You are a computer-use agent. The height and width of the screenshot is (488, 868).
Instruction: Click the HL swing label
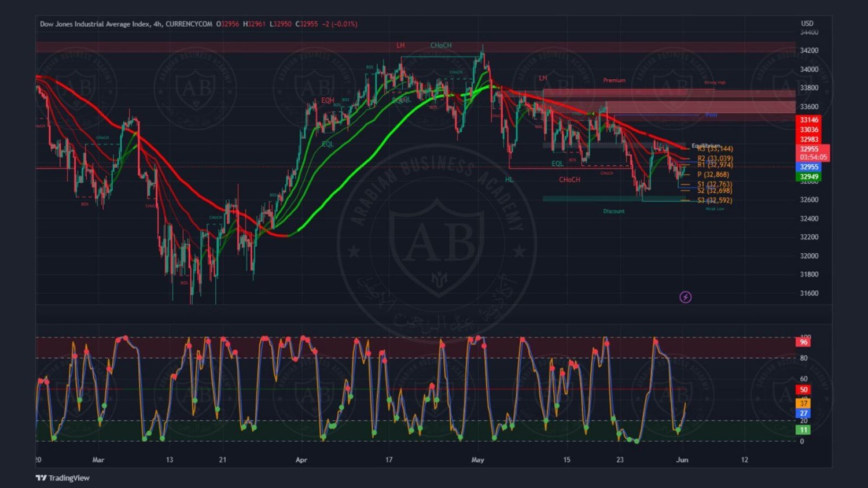(x=509, y=179)
